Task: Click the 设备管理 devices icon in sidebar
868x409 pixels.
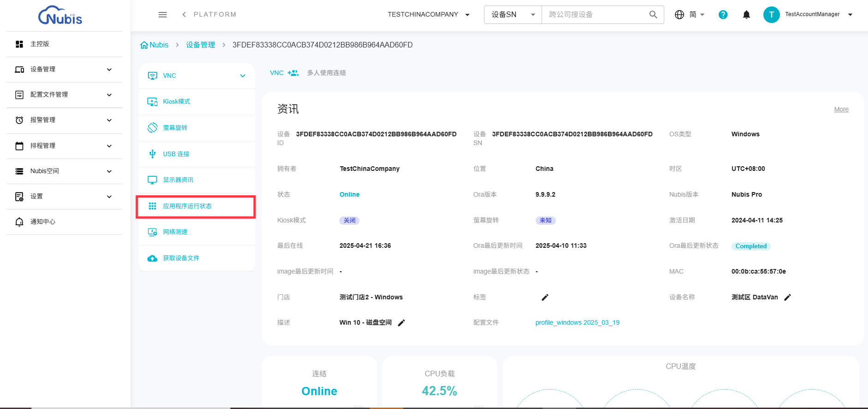Action: [19, 70]
